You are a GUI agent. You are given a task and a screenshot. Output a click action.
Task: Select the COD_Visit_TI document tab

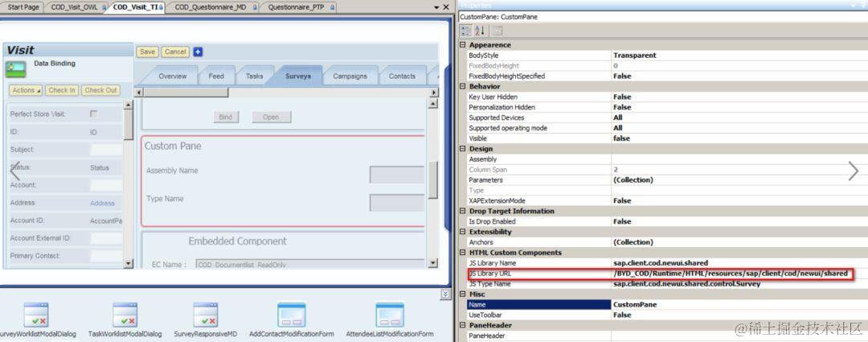point(137,7)
